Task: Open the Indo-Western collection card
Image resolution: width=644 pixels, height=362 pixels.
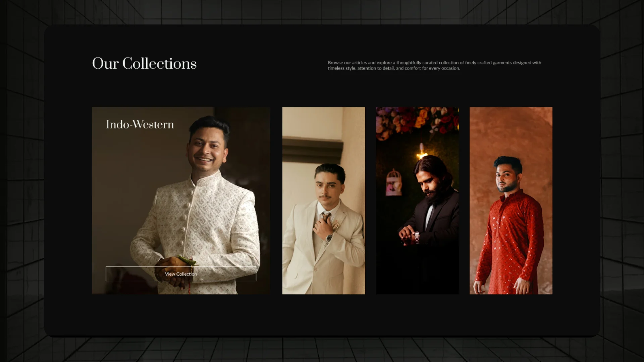Action: click(181, 200)
